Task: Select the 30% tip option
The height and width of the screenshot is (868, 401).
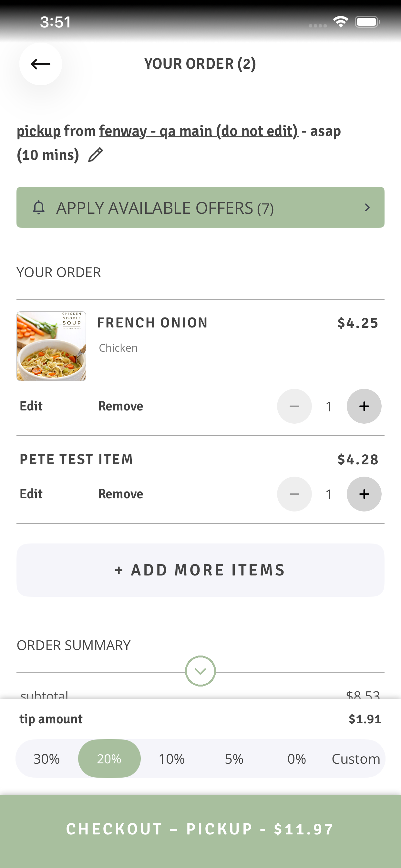Action: pos(46,759)
